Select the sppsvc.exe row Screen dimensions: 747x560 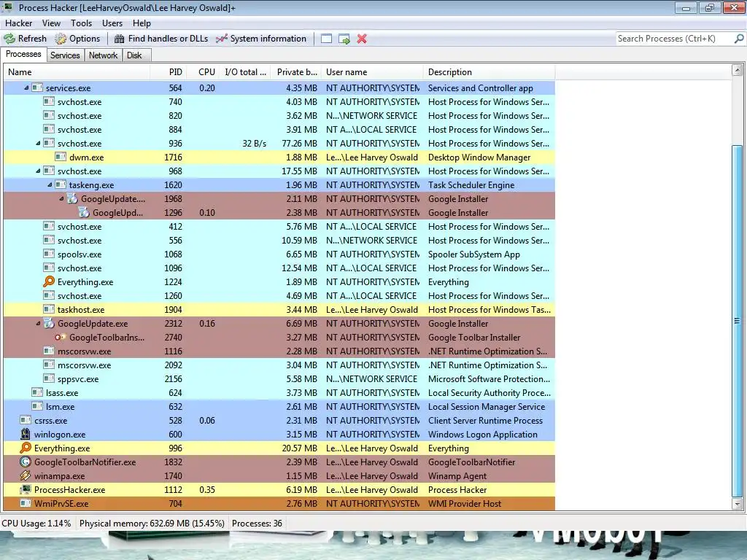[279, 378]
